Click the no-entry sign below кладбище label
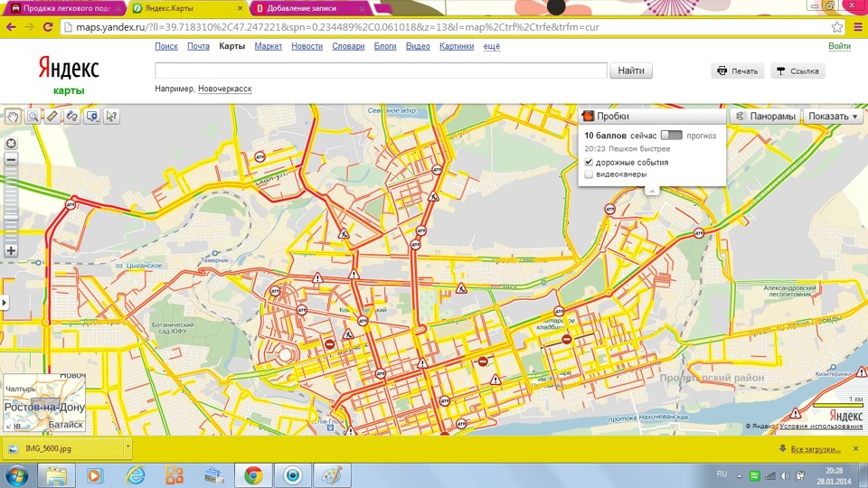Image resolution: width=868 pixels, height=488 pixels. (566, 339)
